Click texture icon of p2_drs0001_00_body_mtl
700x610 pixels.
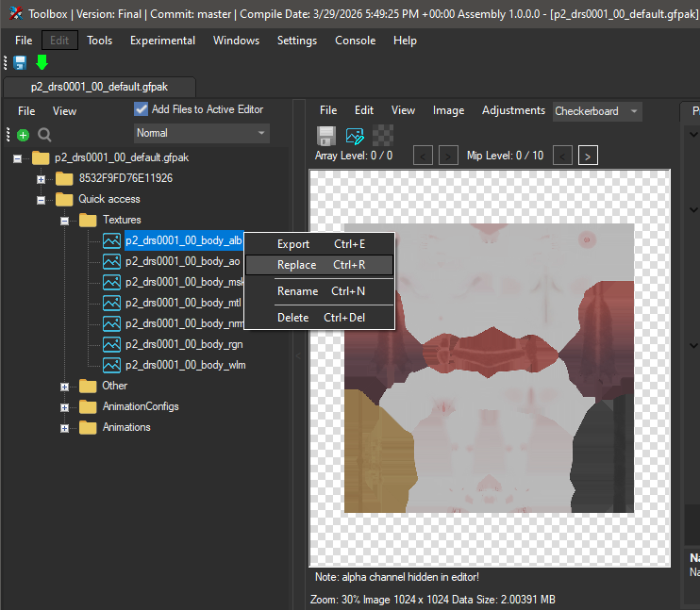(x=111, y=303)
